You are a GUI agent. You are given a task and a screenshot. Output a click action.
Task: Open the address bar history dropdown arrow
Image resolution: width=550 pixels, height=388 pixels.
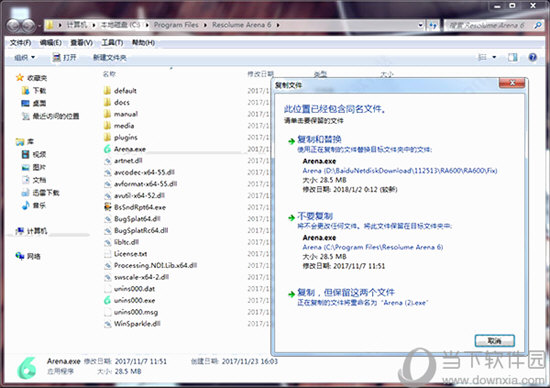[420, 25]
